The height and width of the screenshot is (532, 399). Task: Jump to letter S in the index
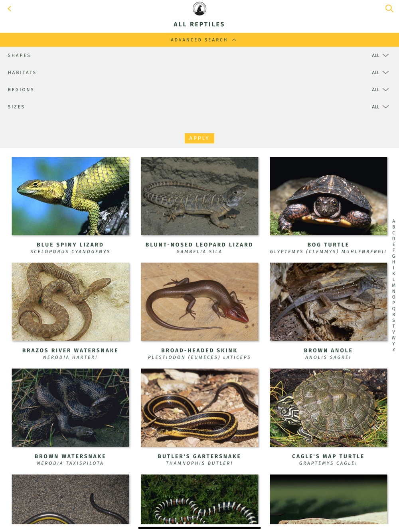[x=393, y=320]
